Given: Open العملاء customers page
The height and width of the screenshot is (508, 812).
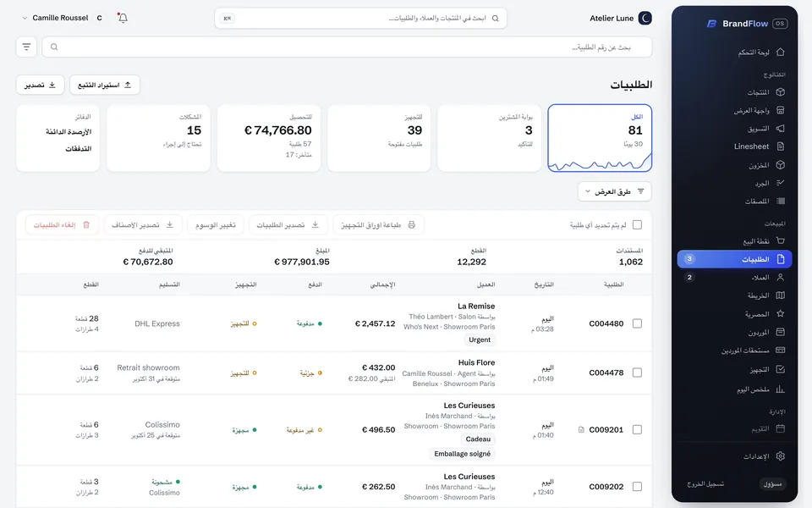Looking at the screenshot, I should click(x=734, y=278).
